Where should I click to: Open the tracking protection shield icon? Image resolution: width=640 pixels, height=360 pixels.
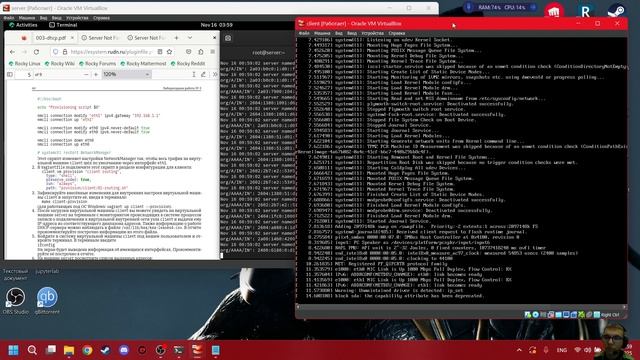pos(56,52)
